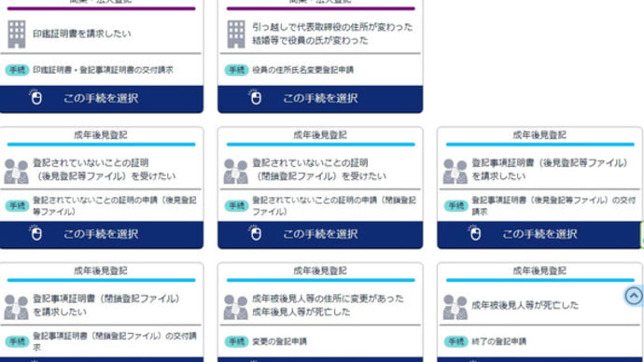Screen dimensions: 644x362
Task: Click 手続 badge next to 変更の登記申請
Action: [x=236, y=341]
